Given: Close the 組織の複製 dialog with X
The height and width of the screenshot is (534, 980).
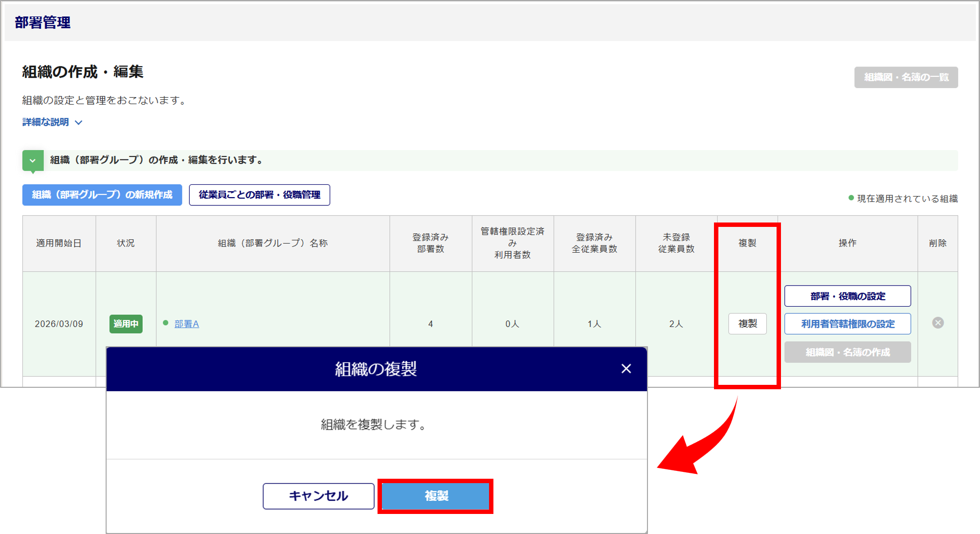Looking at the screenshot, I should coord(626,369).
